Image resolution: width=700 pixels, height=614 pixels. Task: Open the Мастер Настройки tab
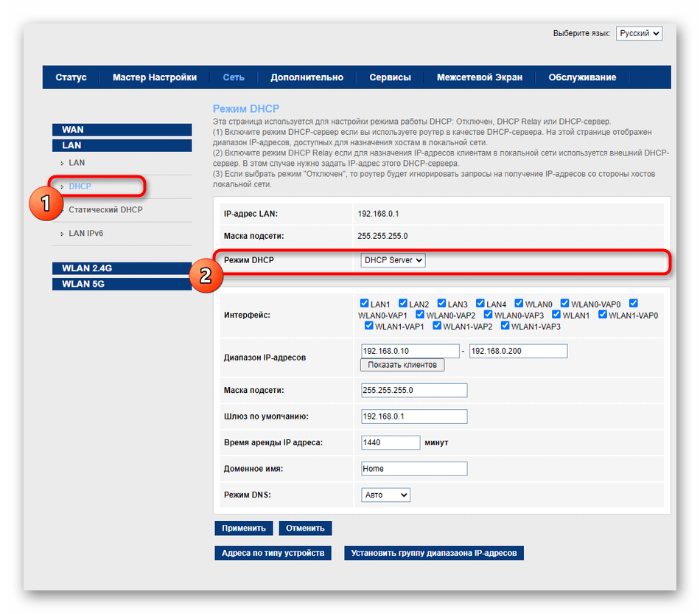[155, 77]
